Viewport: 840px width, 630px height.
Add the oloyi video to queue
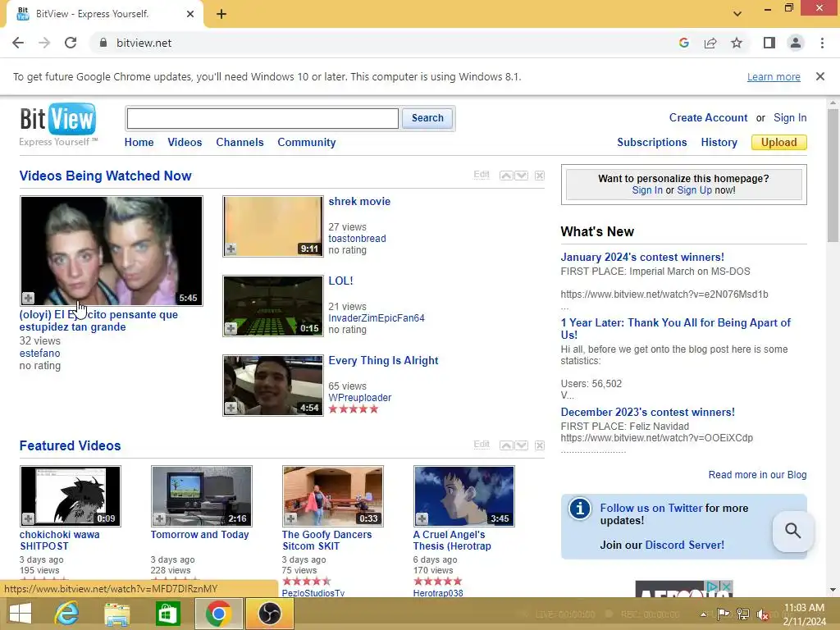29,298
